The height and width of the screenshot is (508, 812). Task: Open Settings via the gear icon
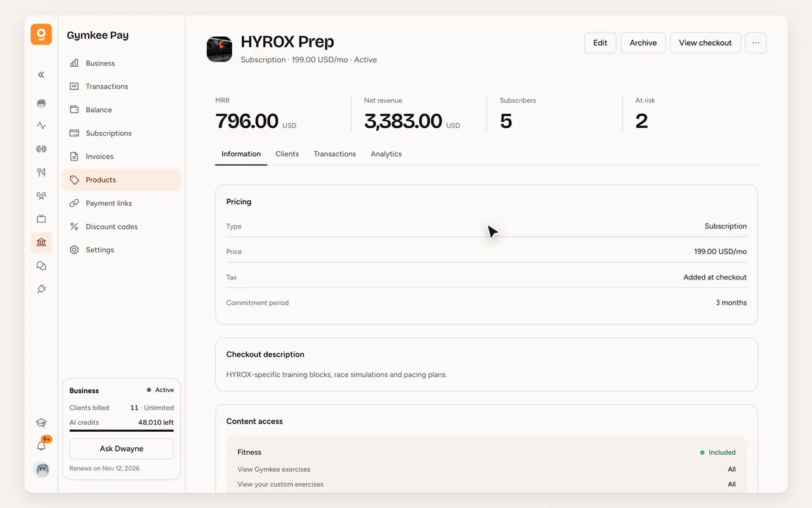[x=121, y=250]
